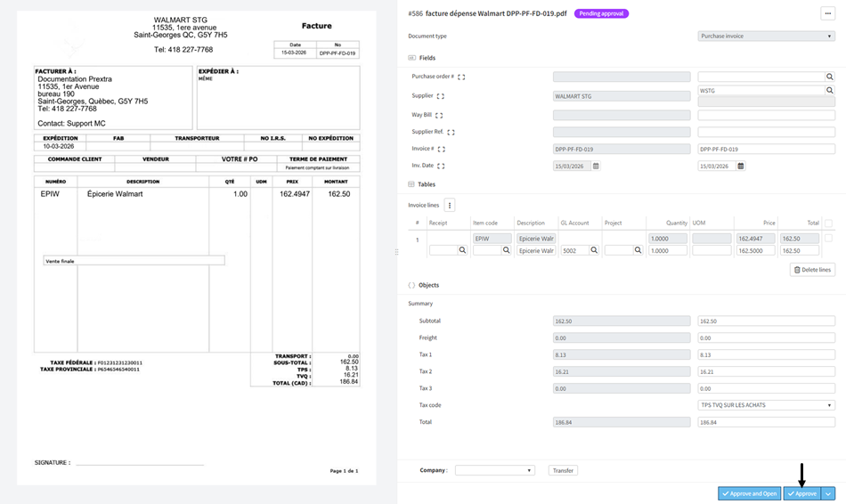
Task: Open the Document type Purchase invoice dropdown
Action: pos(766,37)
